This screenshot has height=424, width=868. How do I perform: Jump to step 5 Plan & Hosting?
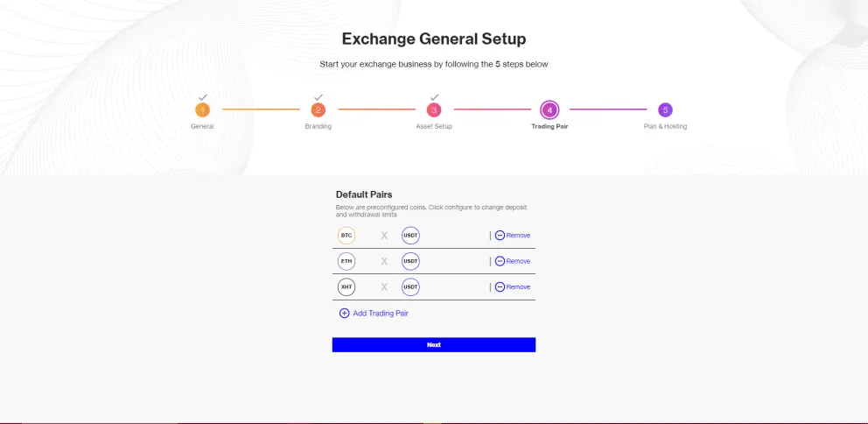[x=665, y=110]
